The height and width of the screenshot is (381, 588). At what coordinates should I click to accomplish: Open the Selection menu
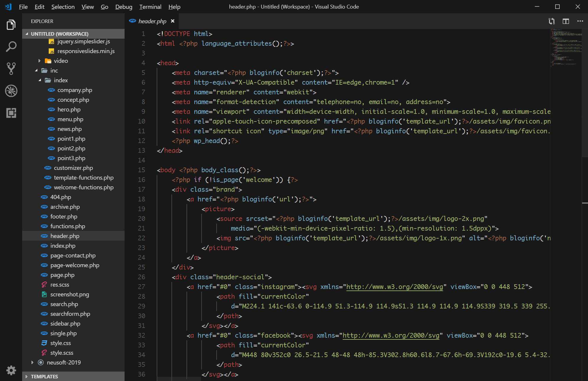click(63, 7)
